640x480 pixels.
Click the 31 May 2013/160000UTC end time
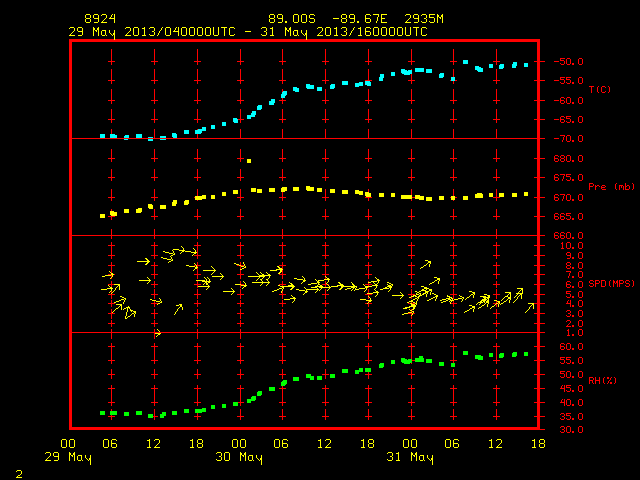(344, 32)
